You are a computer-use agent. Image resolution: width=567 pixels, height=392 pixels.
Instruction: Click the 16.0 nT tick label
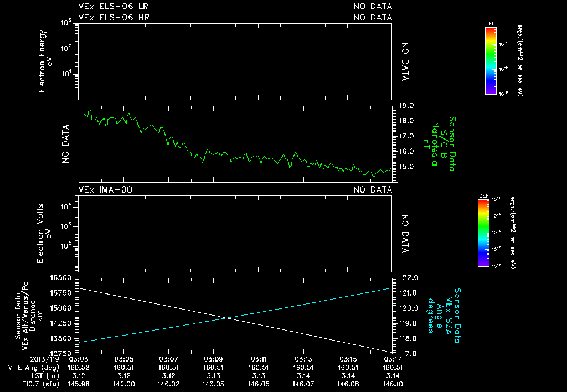click(406, 152)
